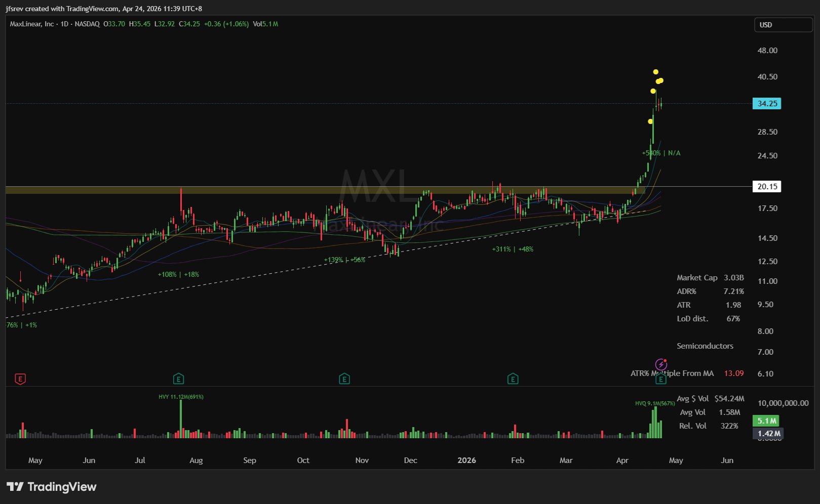Select the yellow resistance zone band
The height and width of the screenshot is (504, 820).
point(304,190)
